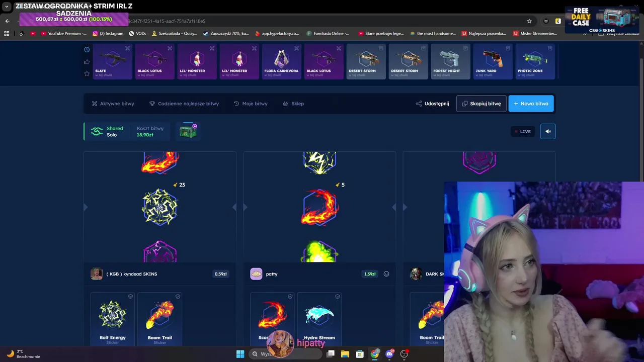
Task: Toggle the LIVE indicator button
Action: 523,131
